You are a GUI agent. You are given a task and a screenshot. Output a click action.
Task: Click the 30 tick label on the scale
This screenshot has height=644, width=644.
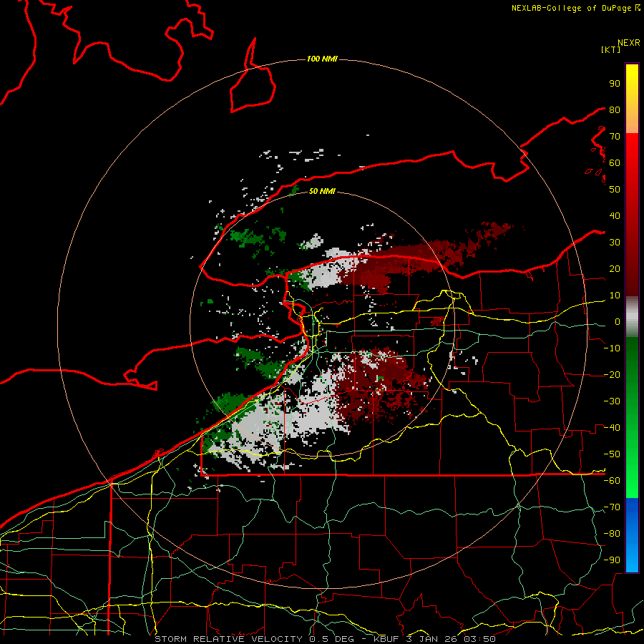point(615,243)
